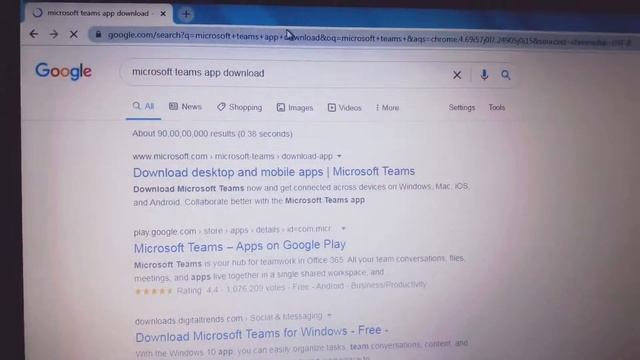The image size is (640, 360).
Task: Open Download Microsoft Teams for Windows result
Action: click(x=262, y=334)
